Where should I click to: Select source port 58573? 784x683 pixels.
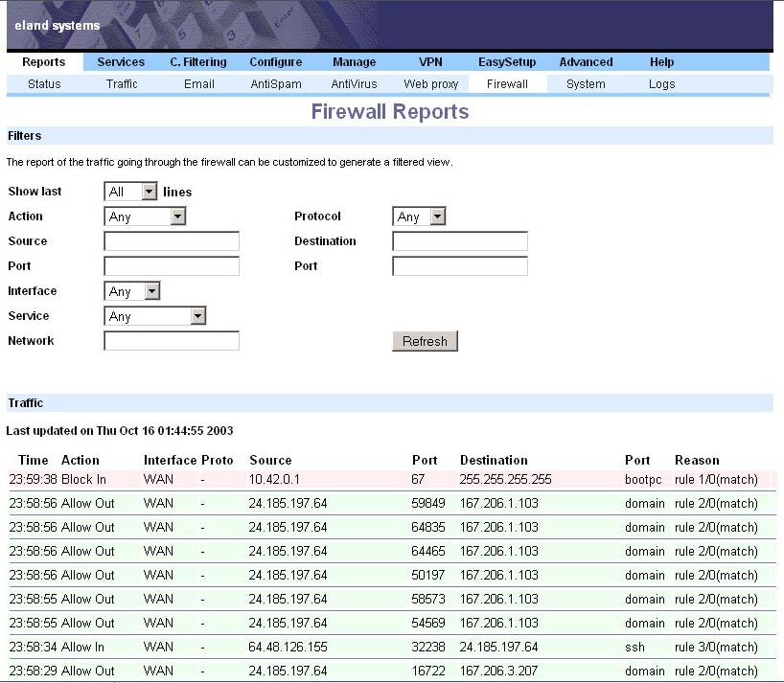[428, 599]
